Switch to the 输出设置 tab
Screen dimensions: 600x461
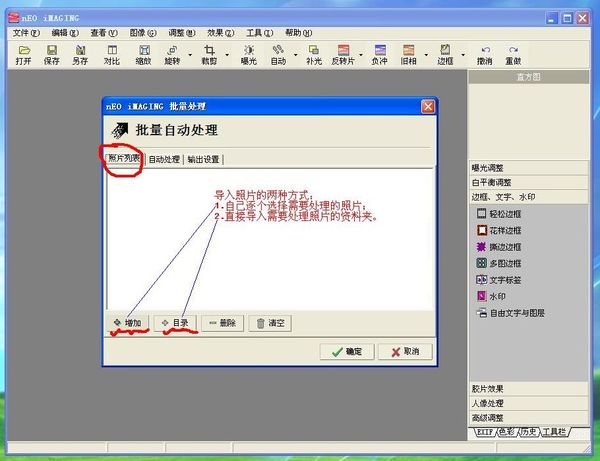[x=203, y=159]
